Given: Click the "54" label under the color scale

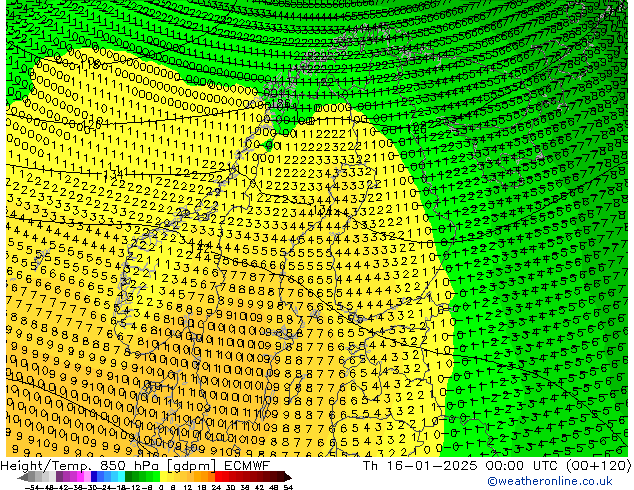Looking at the screenshot, I should (287, 488).
